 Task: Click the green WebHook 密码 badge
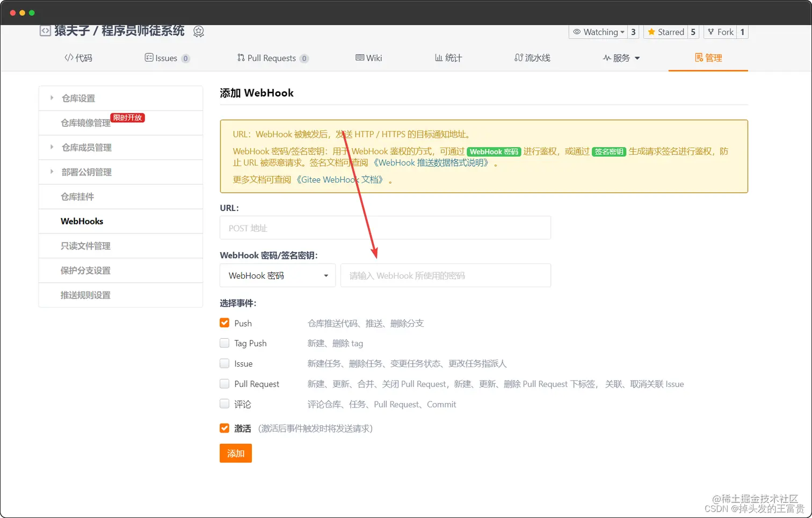tap(494, 152)
